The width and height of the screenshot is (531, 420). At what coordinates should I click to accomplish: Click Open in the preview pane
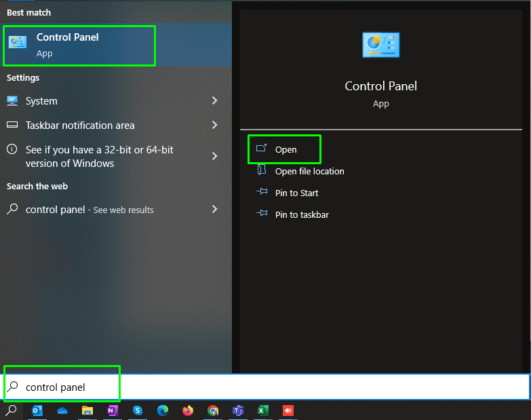(x=286, y=149)
